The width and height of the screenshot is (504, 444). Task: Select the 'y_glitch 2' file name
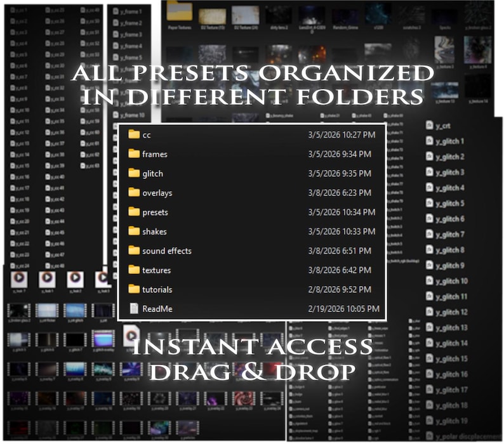click(449, 157)
